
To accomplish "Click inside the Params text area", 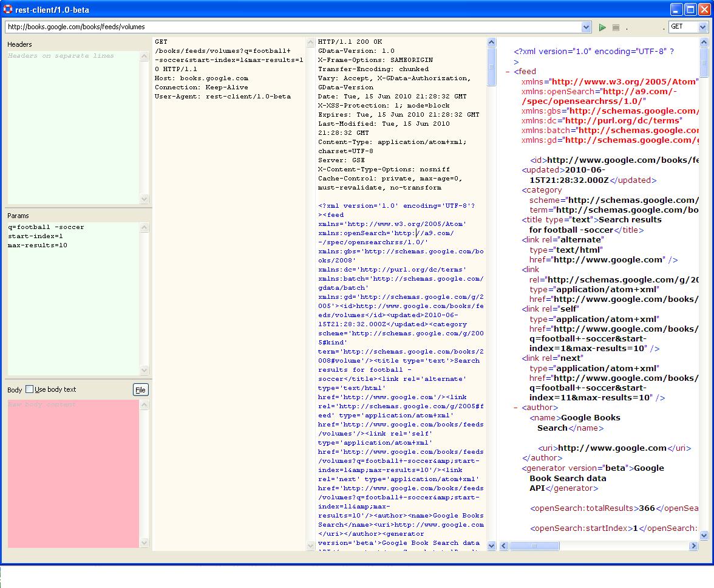I will 73,298.
